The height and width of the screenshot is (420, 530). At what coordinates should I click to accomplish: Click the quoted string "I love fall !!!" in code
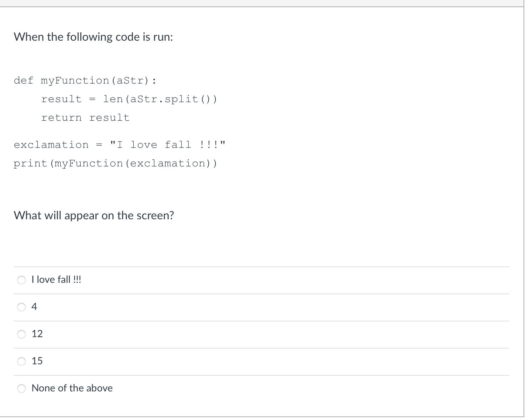(168, 145)
